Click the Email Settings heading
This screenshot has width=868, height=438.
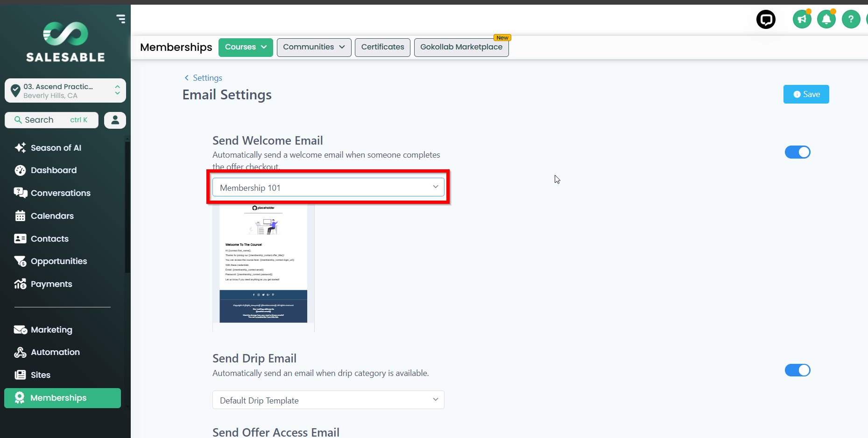click(227, 95)
